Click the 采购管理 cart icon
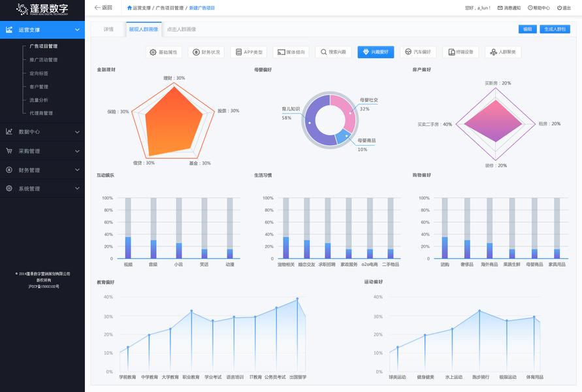 point(9,151)
